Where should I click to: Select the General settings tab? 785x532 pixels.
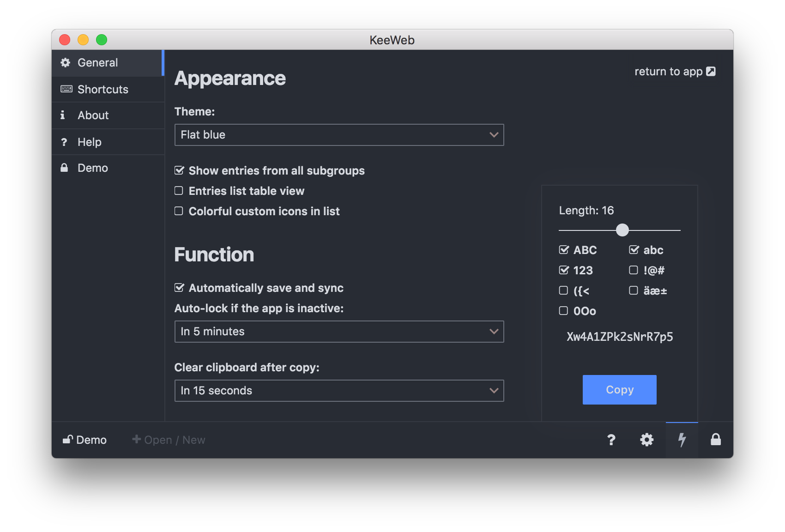tap(108, 63)
